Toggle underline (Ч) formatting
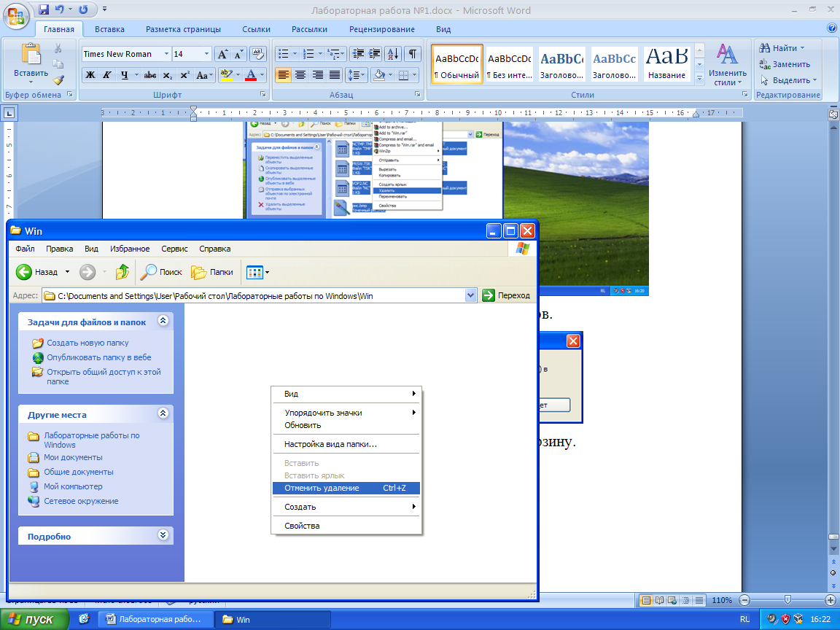Image resolution: width=840 pixels, height=630 pixels. click(x=124, y=75)
